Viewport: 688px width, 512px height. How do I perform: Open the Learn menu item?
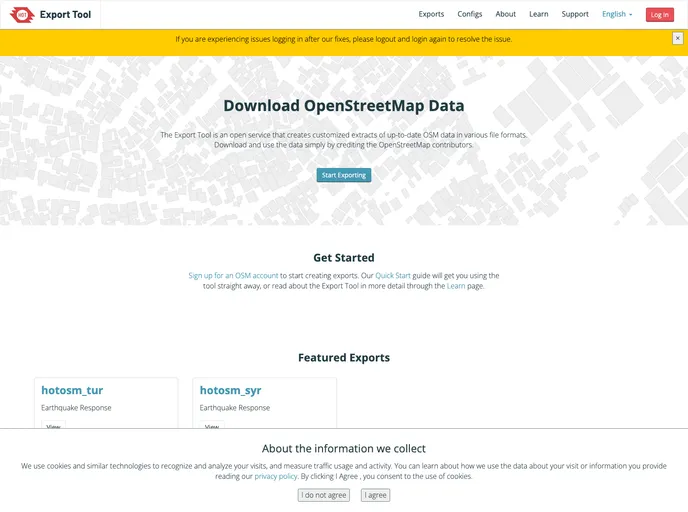(x=538, y=14)
